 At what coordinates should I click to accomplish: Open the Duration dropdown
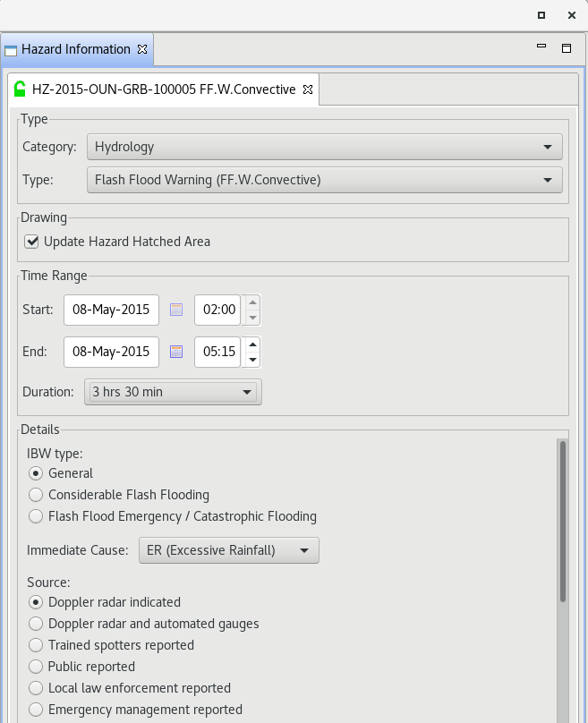tap(173, 392)
